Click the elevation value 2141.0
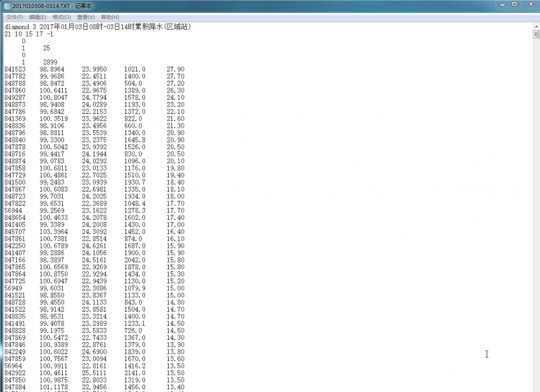Screen dimensions: 540x392 (x=135, y=372)
